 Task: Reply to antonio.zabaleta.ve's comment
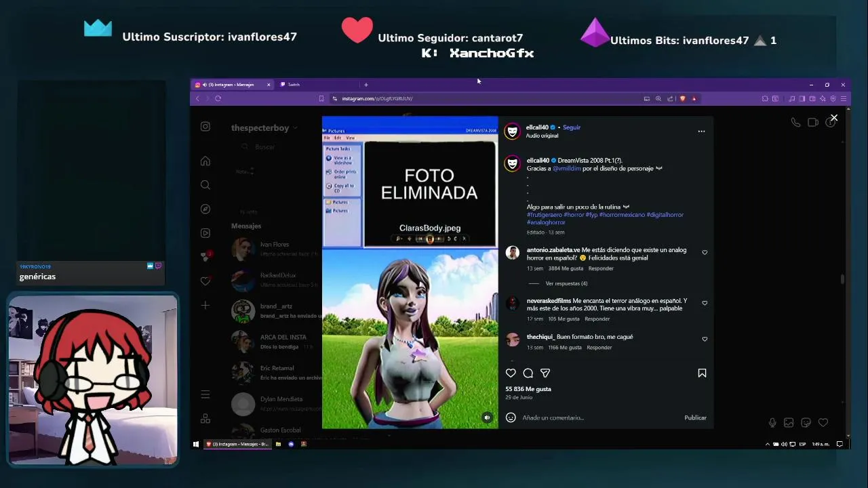click(601, 268)
